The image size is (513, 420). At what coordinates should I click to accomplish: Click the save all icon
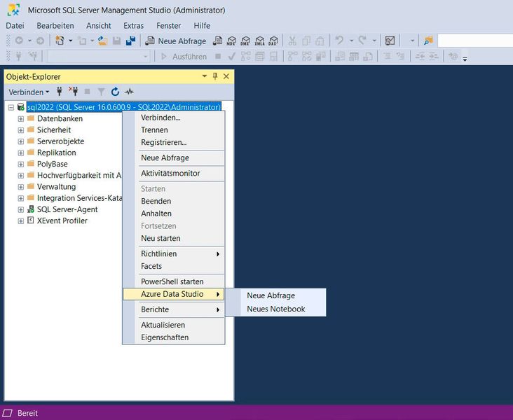(x=130, y=41)
